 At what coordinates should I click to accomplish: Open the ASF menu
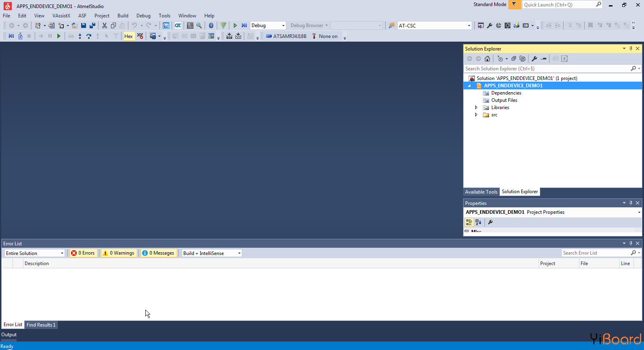82,16
